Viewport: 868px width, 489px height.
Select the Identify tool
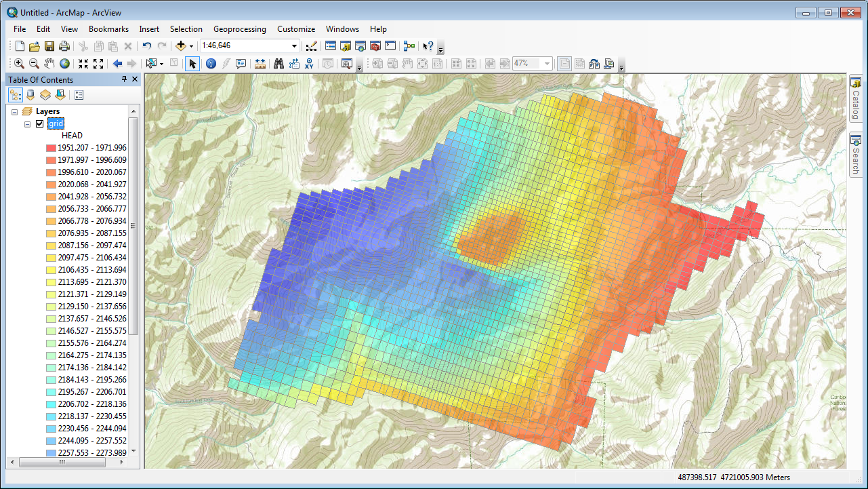(211, 64)
